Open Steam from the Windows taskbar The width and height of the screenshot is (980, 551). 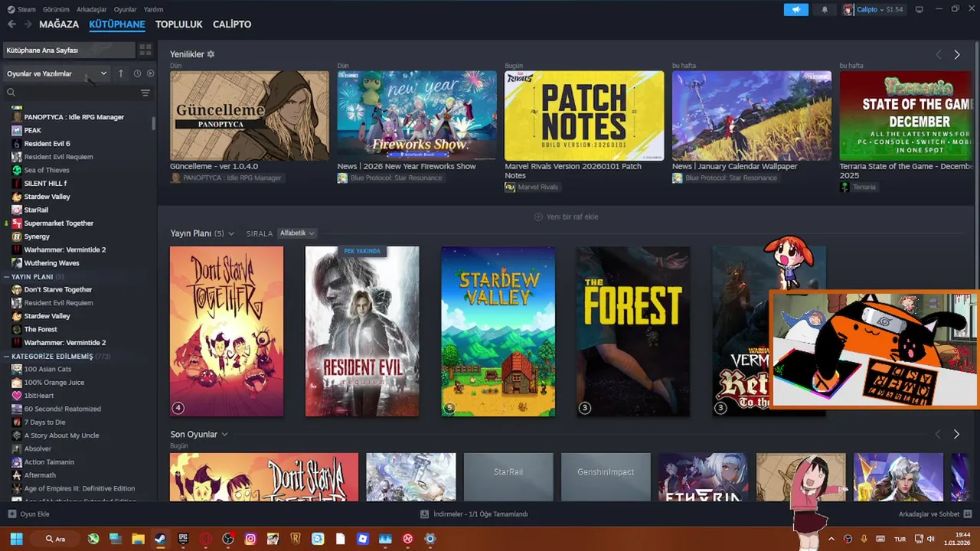(160, 539)
